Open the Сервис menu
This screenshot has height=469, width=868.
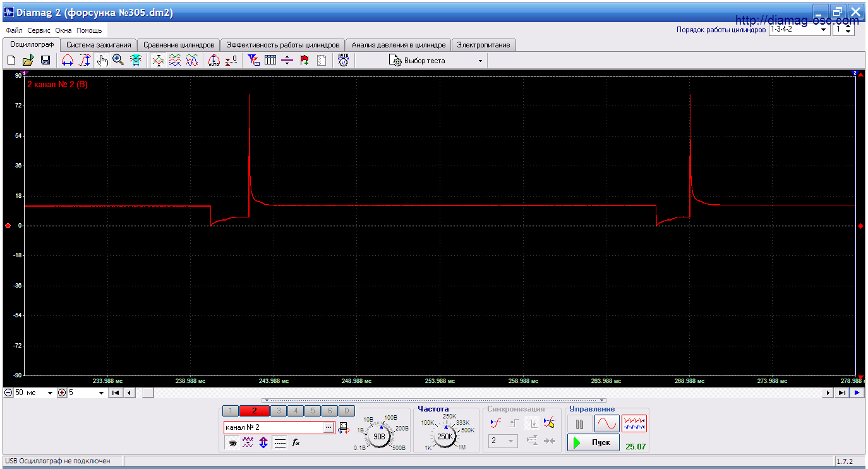tap(39, 30)
